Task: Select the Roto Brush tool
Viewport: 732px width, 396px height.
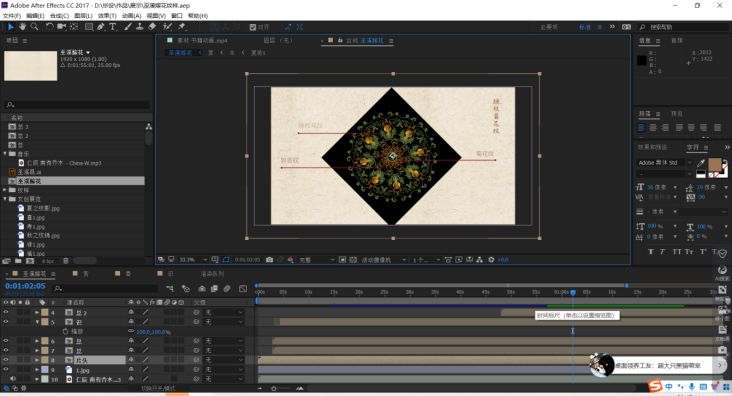Action: tap(168, 27)
